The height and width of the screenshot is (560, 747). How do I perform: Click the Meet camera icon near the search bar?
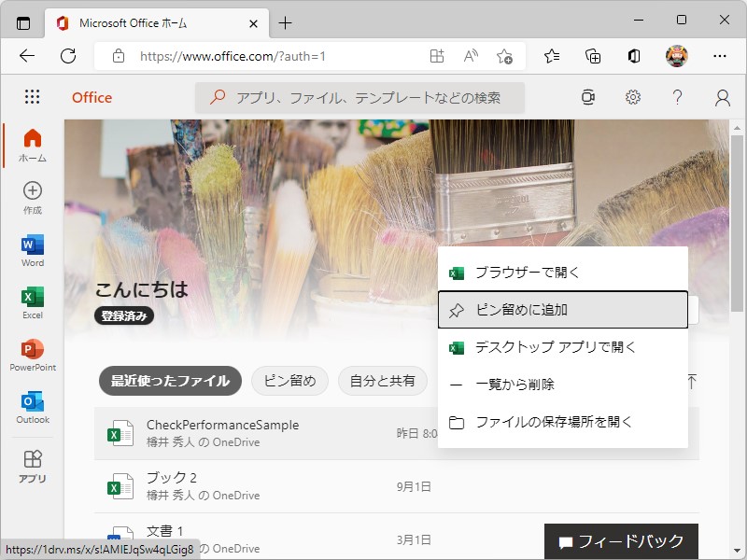pyautogui.click(x=588, y=97)
